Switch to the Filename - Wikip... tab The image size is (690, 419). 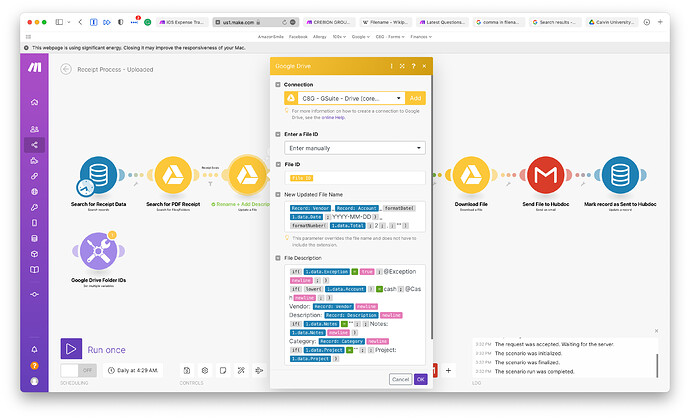[x=385, y=22]
